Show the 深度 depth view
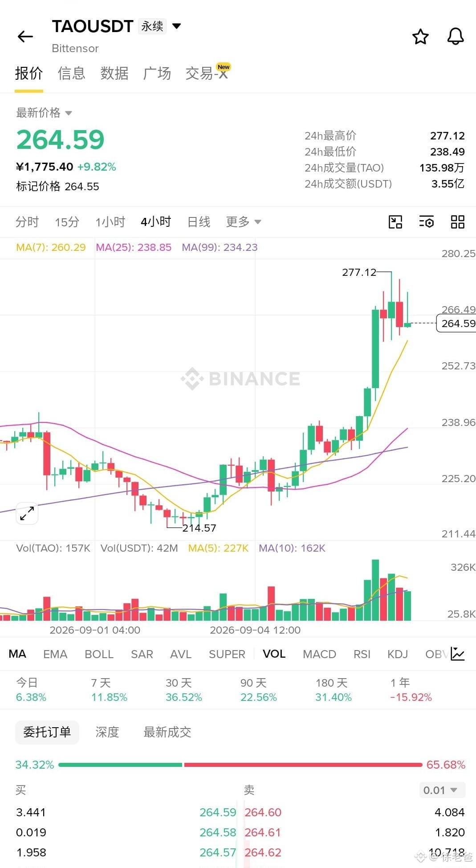The width and height of the screenshot is (476, 868). pos(107,732)
